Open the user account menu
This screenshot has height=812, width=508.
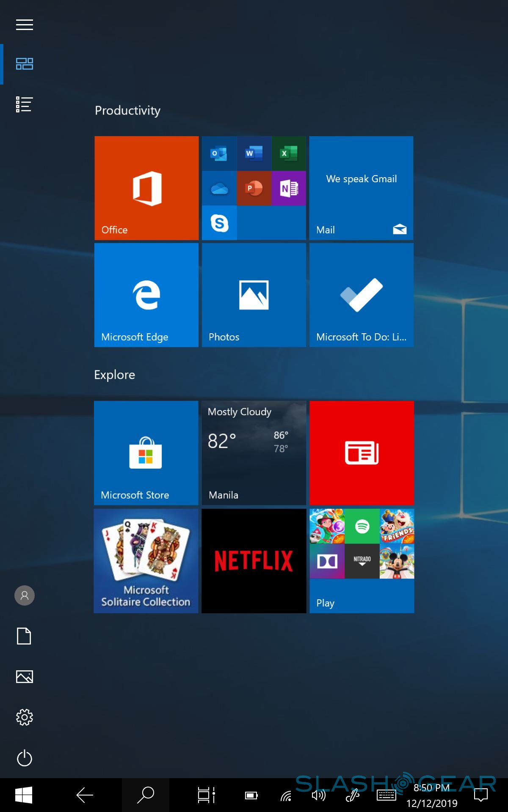[25, 595]
